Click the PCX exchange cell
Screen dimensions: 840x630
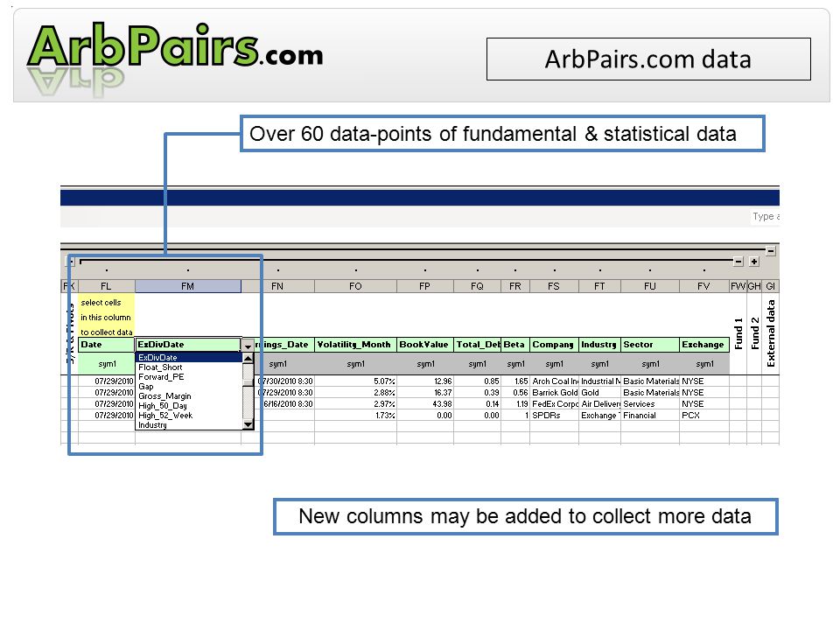click(703, 415)
